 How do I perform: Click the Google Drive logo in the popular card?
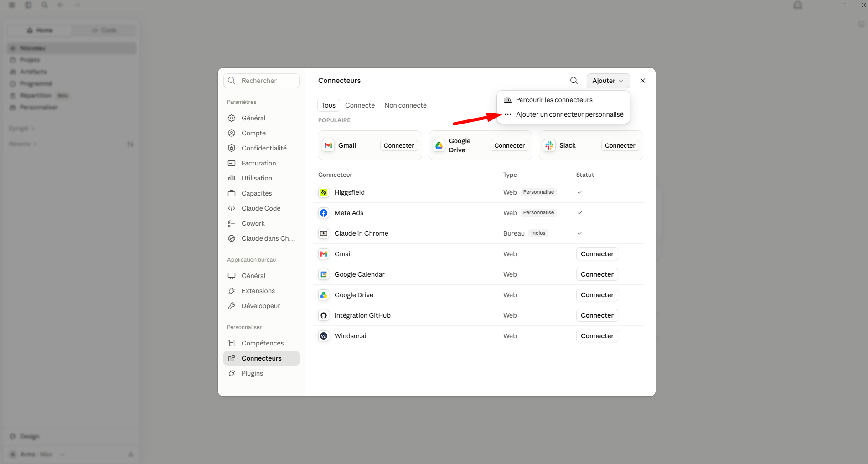click(x=439, y=145)
